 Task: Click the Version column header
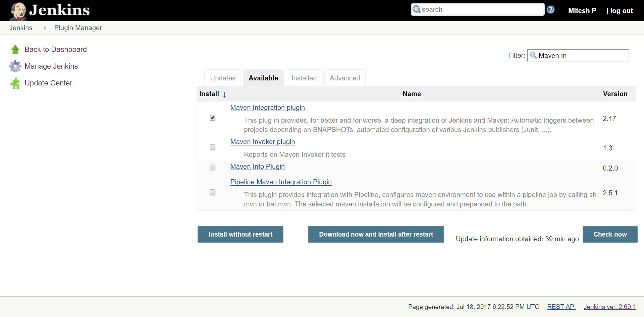[x=615, y=94]
